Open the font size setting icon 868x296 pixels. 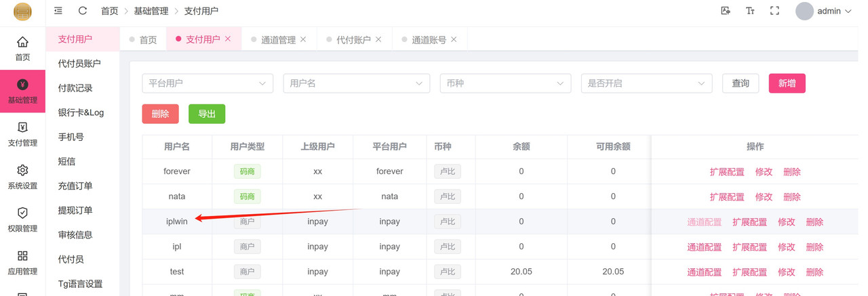[750, 11]
